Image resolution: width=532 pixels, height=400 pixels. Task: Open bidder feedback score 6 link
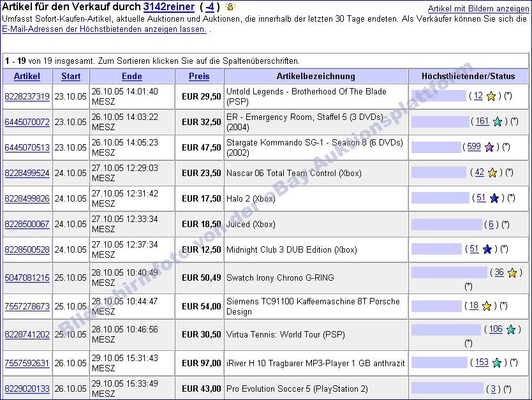(491, 225)
